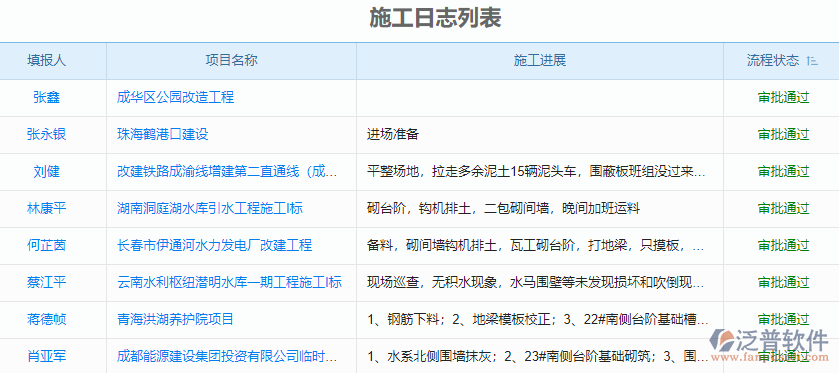Screen dimensions: 839x373
Task: Click the 填报人 column header
Action: click(x=47, y=60)
